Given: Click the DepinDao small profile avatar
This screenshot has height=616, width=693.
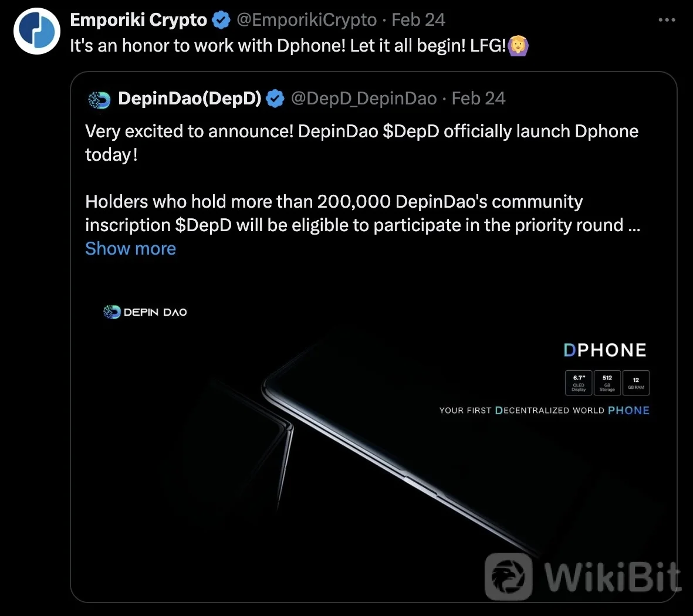Looking at the screenshot, I should [99, 100].
